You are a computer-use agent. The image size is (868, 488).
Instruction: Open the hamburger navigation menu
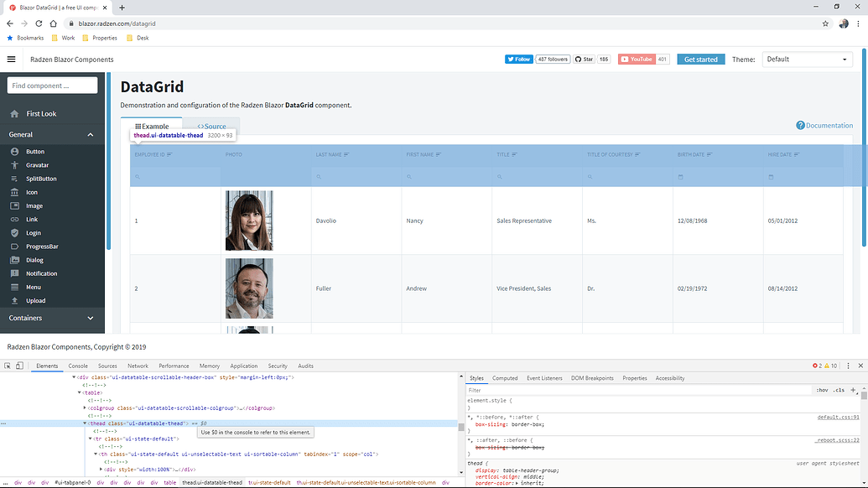pos(11,60)
